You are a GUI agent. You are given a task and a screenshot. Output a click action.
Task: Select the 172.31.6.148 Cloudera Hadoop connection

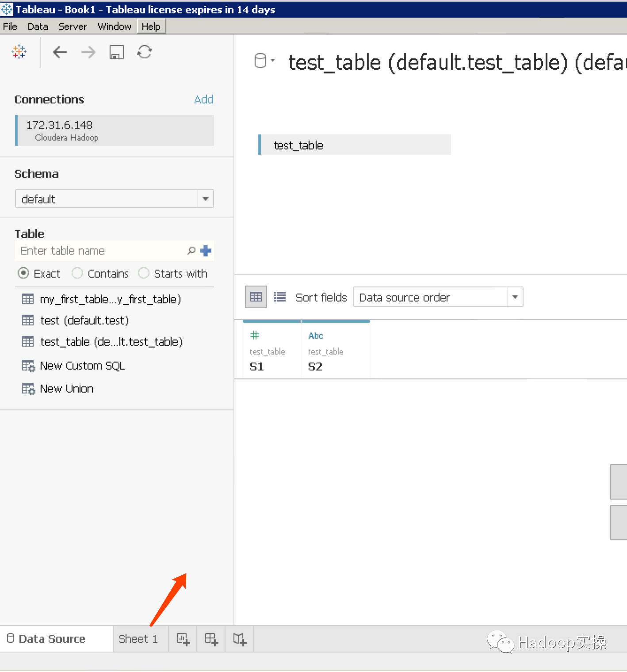pyautogui.click(x=115, y=130)
